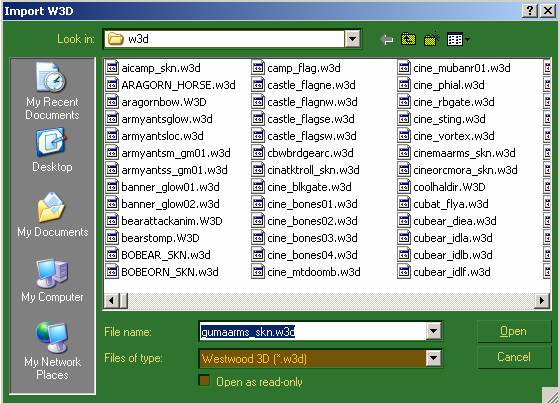560x404 pixels.
Task: Select the file cubat_flya.w3d
Action: pyautogui.click(x=443, y=204)
